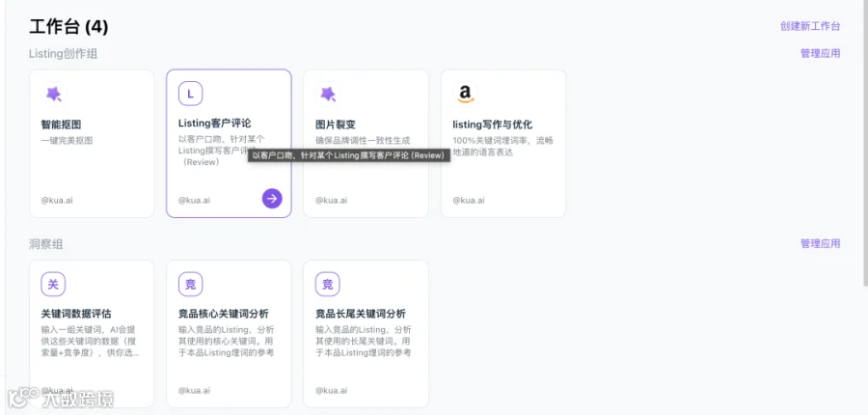
Task: Open the 竞品长尾关键词分析 card title
Action: point(361,315)
